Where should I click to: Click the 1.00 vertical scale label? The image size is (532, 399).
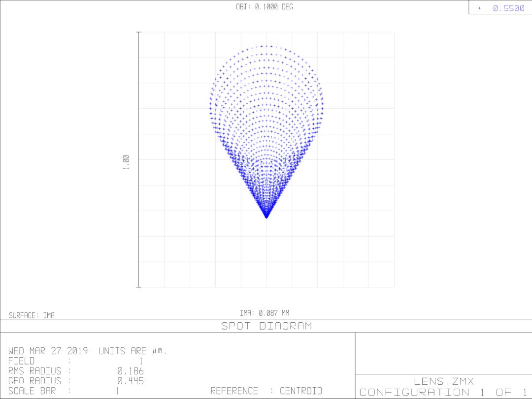(126, 162)
